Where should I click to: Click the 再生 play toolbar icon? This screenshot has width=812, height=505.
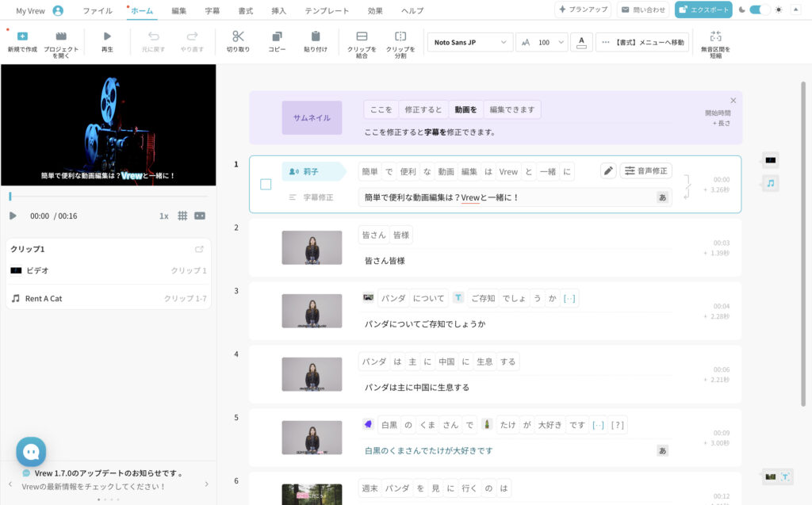tap(107, 36)
